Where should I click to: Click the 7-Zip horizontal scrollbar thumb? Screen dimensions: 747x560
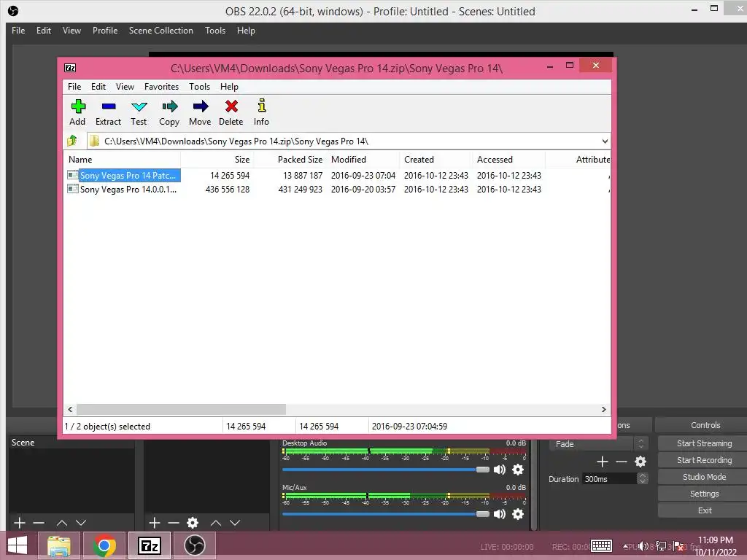pos(181,410)
